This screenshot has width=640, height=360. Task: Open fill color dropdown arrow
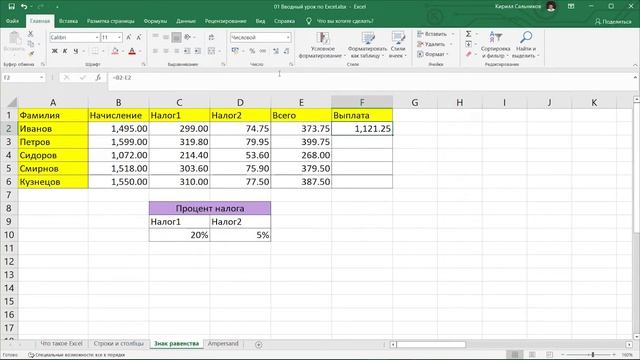point(123,51)
